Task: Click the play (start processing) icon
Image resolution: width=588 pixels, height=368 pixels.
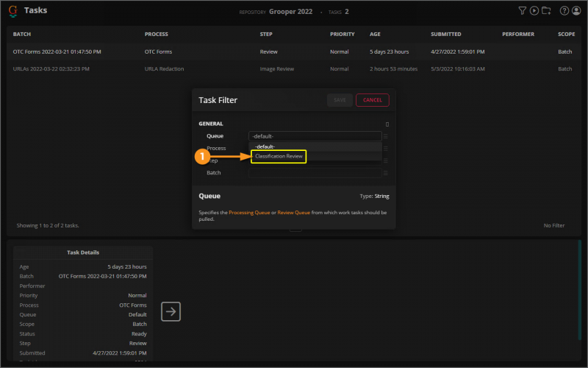Action: [534, 11]
